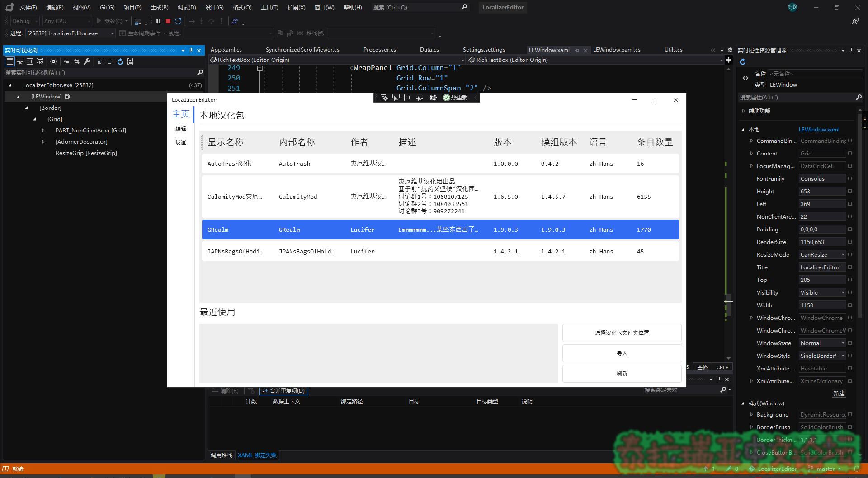Image resolution: width=868 pixels, height=478 pixels.
Task: Toggle binding failures indicator in Live Visual Tree
Action: (x=53, y=61)
